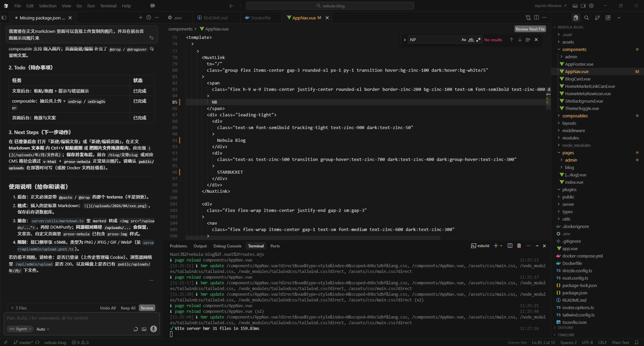Viewport: 644px width, 346px height.
Task: Expand the 5 Files changes list
Action: click(19, 308)
